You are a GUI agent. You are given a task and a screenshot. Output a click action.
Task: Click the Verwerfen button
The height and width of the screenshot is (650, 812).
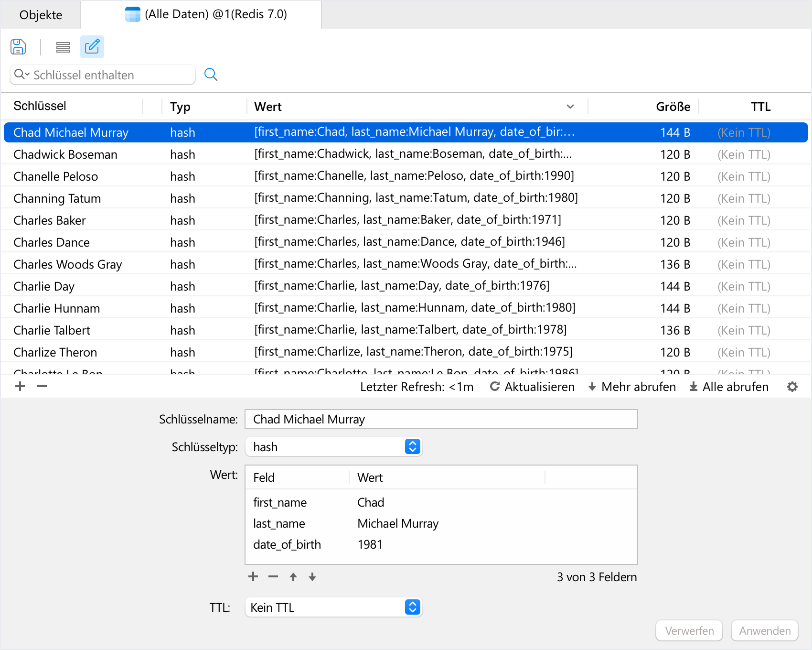tap(689, 631)
